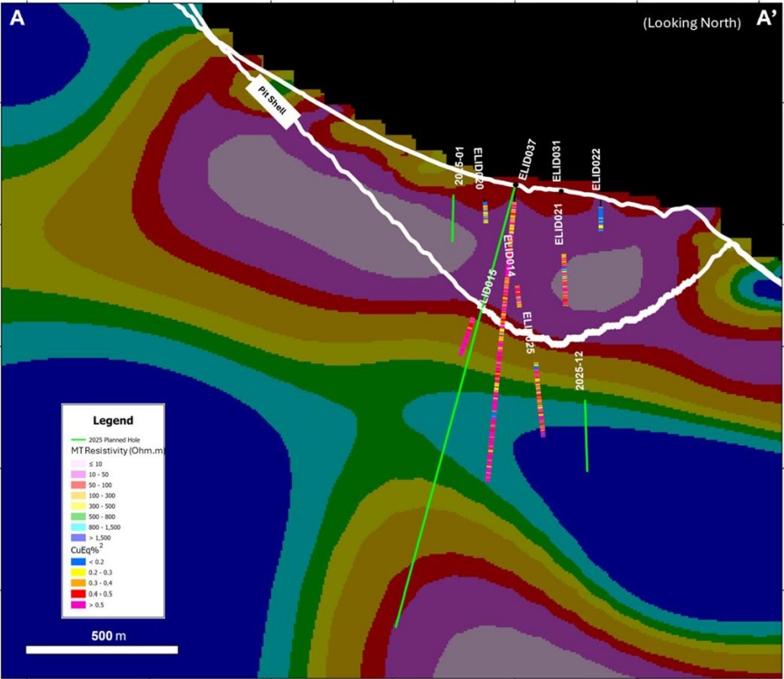The image size is (784, 679).
Task: Select the ELID022 drill hole label
Action: coord(596,168)
